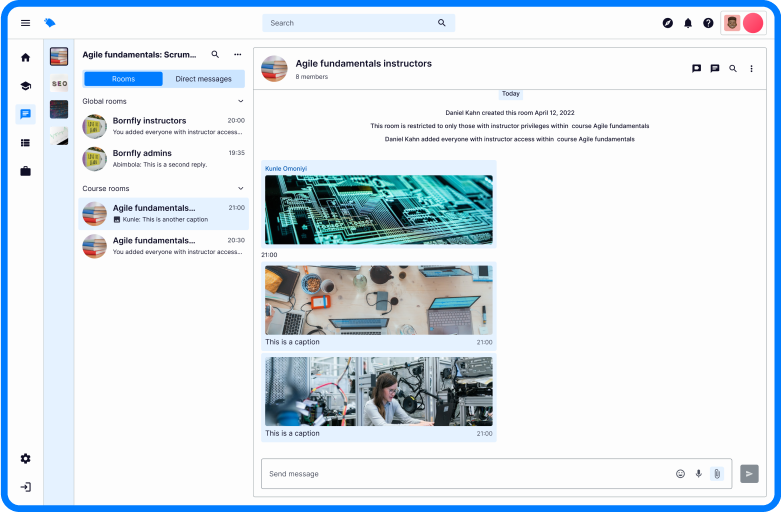Open the user profile avatar

tap(732, 23)
